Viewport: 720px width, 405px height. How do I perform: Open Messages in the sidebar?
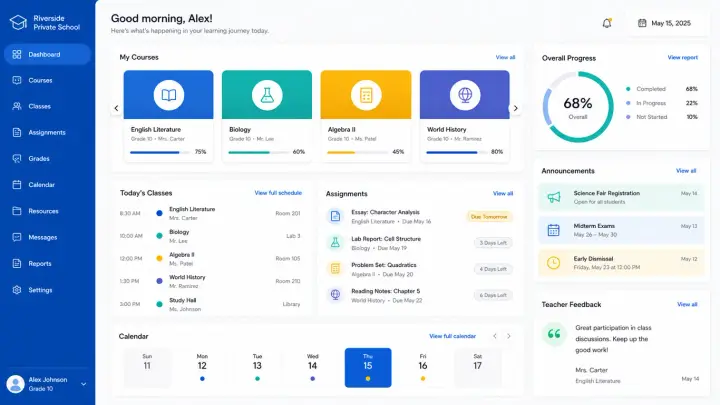coord(47,237)
